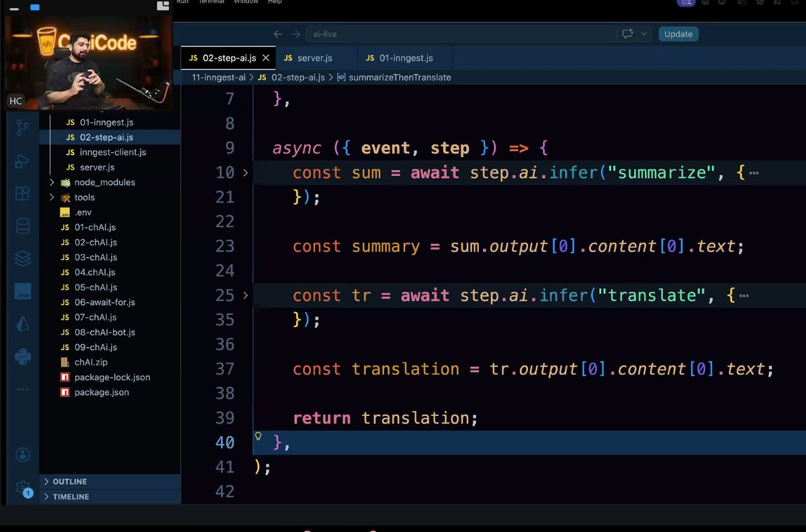Open the Copilot chat icon
Image resolution: width=806 pixels, height=532 pixels.
click(628, 34)
